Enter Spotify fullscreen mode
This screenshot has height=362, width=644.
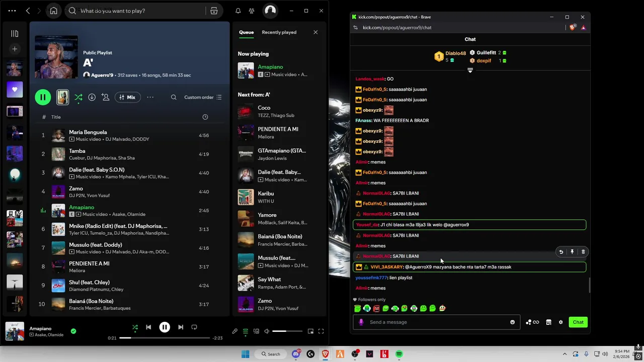click(321, 331)
